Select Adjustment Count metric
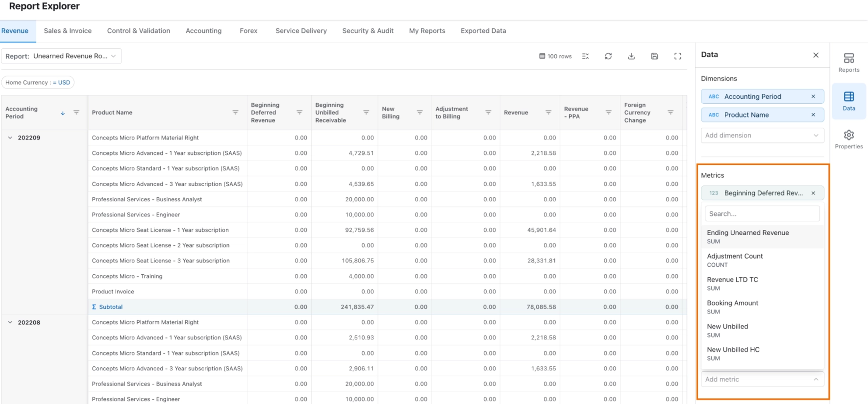Screen dimensions: 868x404 (762, 260)
